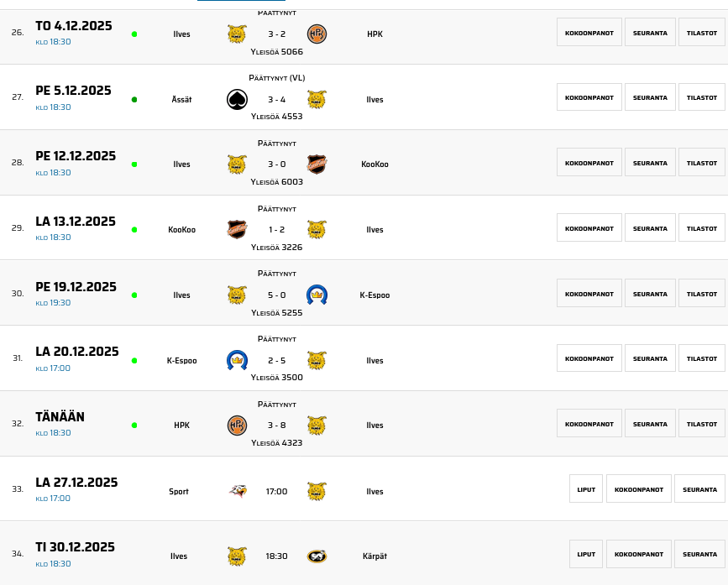Click KooKoo logo in the 12.12.2025 game
The height and width of the screenshot is (585, 728).
[317, 165]
